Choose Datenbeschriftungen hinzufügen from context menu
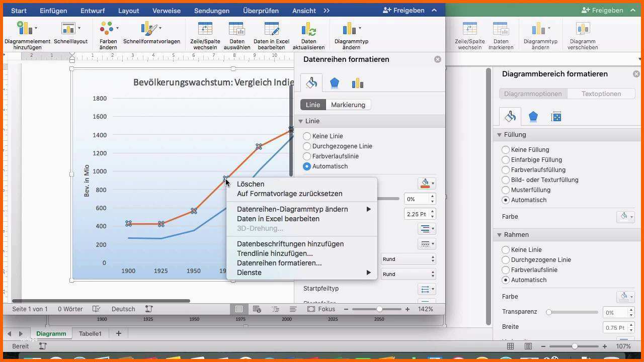The width and height of the screenshot is (644, 362). tap(290, 244)
